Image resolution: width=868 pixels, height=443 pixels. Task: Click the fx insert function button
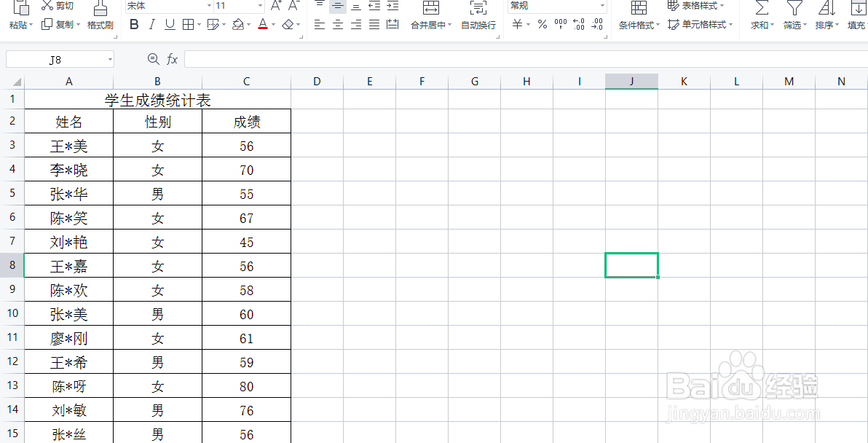coord(173,59)
